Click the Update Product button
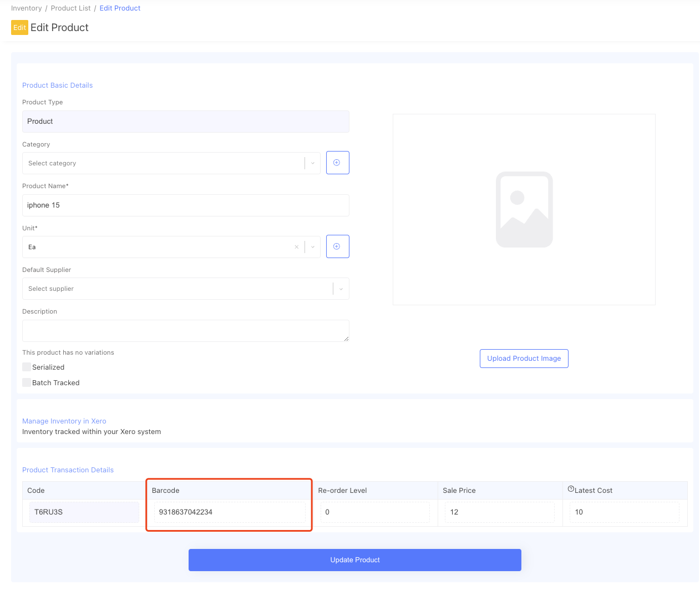The width and height of the screenshot is (700, 605). point(354,559)
